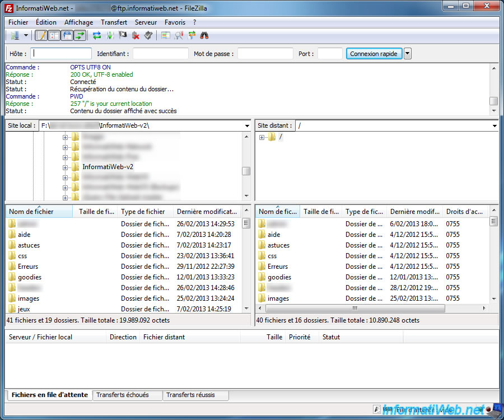504x420 pixels.
Task: Disconnect from the server using toolbar icon
Action: point(136,35)
